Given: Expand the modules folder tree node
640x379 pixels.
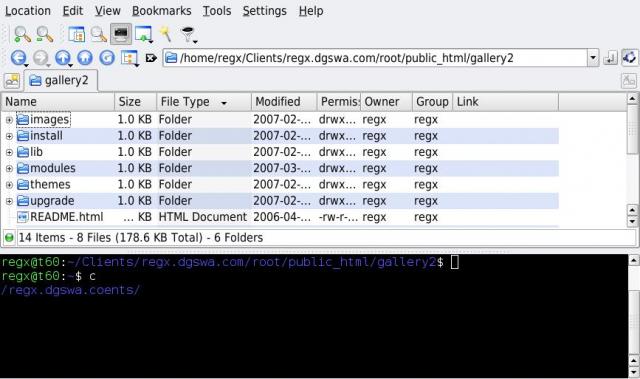Looking at the screenshot, I should click(9, 168).
